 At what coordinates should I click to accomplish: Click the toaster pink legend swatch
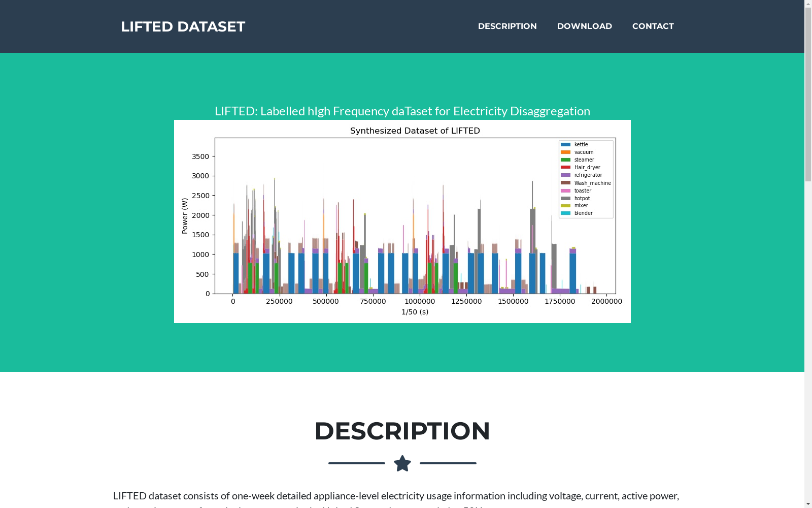tap(565, 190)
